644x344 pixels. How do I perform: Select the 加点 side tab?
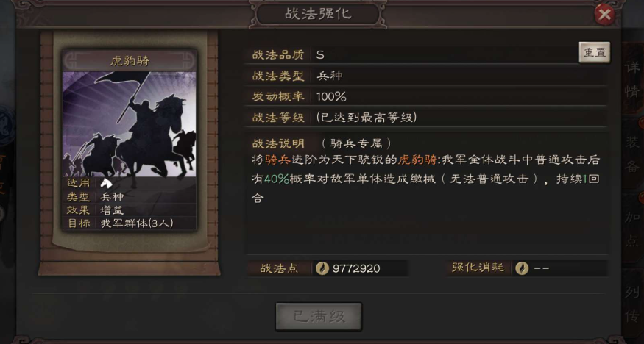coord(632,229)
